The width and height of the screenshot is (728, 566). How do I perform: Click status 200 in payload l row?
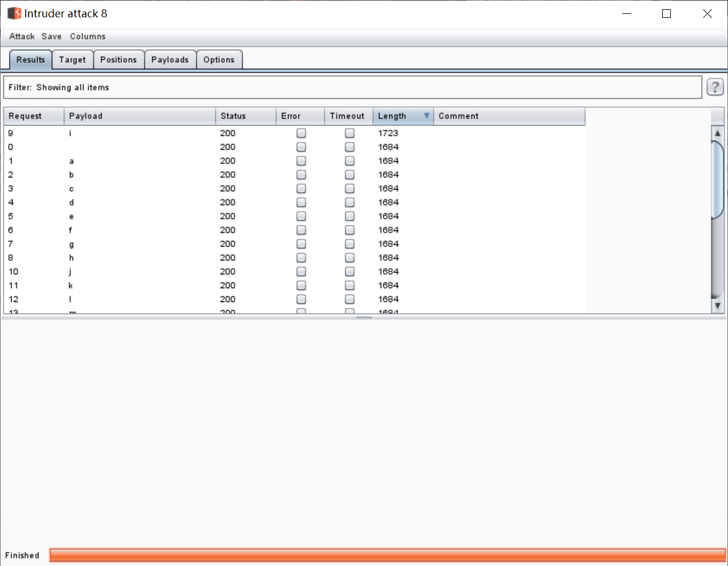228,299
